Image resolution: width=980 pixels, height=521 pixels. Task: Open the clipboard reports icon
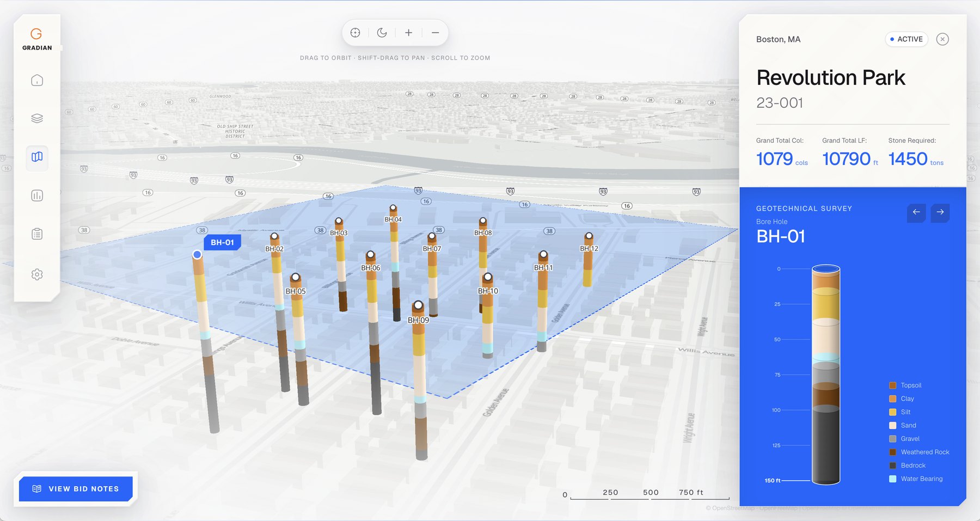37,234
